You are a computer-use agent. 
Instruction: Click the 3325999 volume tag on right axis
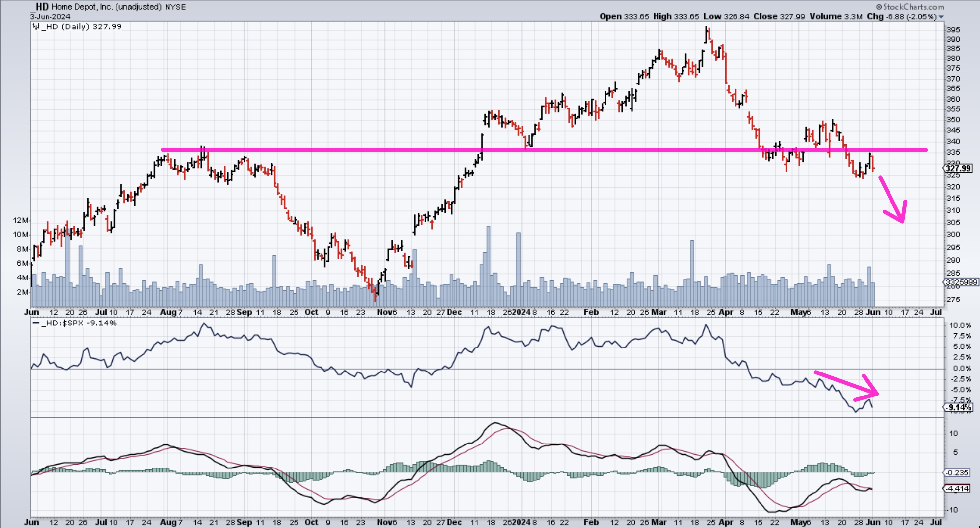tap(961, 282)
